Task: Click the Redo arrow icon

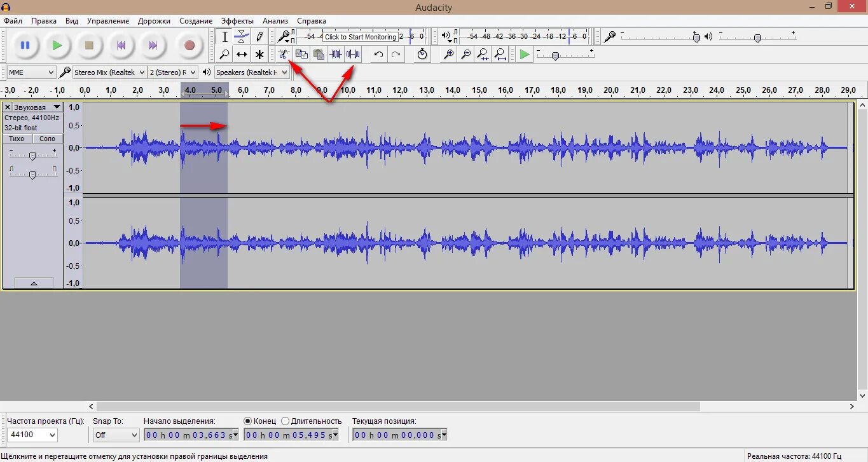Action: pyautogui.click(x=396, y=55)
